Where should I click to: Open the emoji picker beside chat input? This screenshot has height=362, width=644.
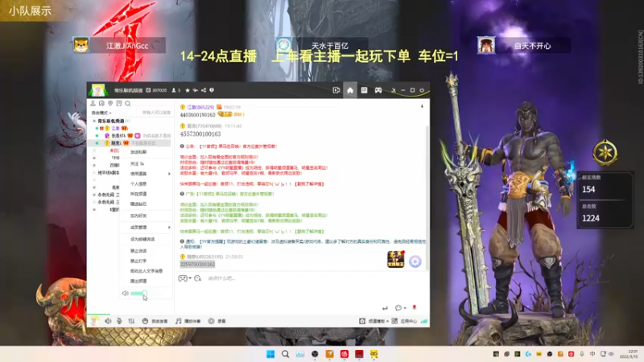pyautogui.click(x=197, y=278)
